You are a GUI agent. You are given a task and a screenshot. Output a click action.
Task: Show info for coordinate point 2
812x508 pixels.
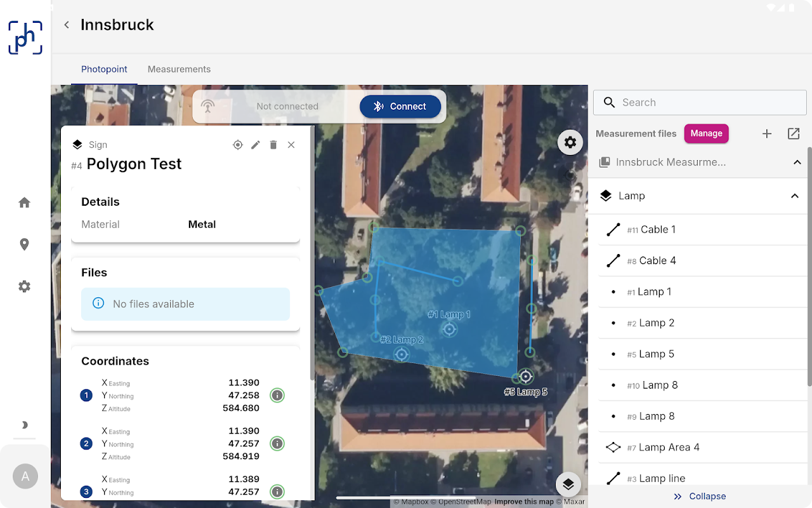[277, 444]
